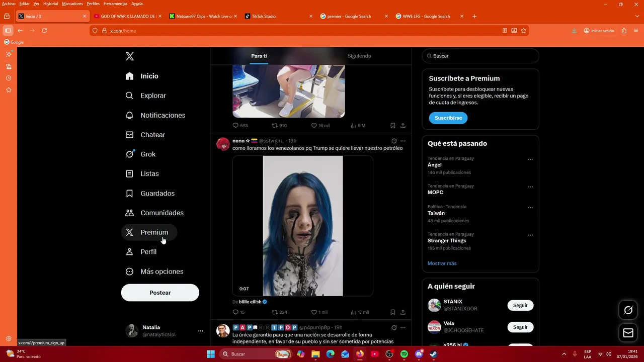Click Suscribirse to Premium button
644x362 pixels.
pyautogui.click(x=448, y=118)
